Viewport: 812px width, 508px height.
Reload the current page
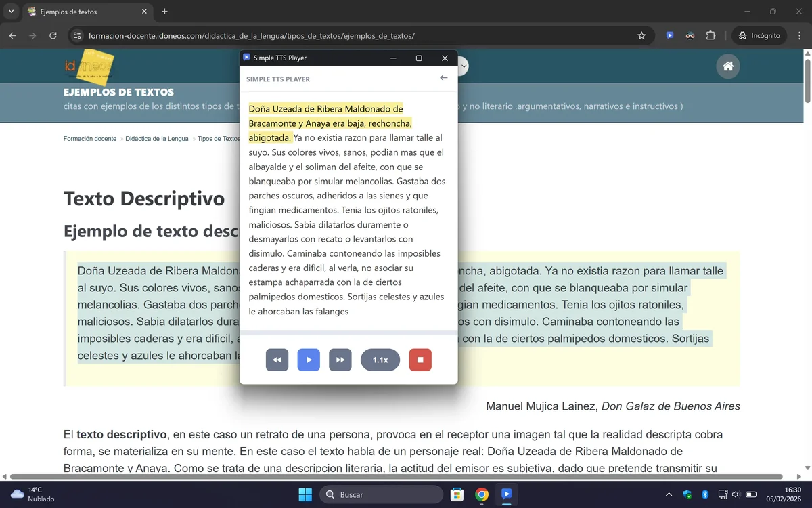coord(53,35)
